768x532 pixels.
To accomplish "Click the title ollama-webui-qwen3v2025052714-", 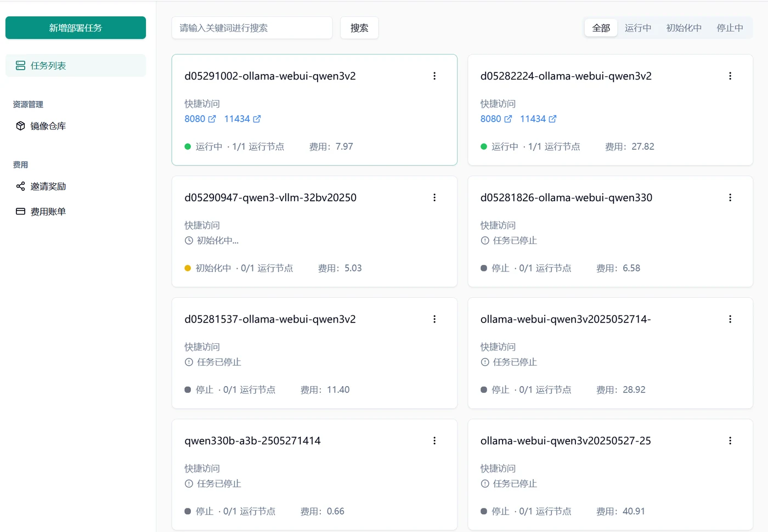I will pyautogui.click(x=566, y=319).
